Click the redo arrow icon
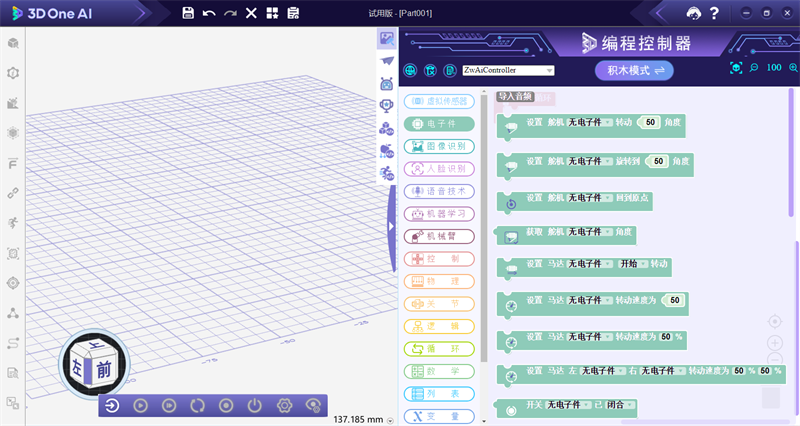 (x=230, y=13)
